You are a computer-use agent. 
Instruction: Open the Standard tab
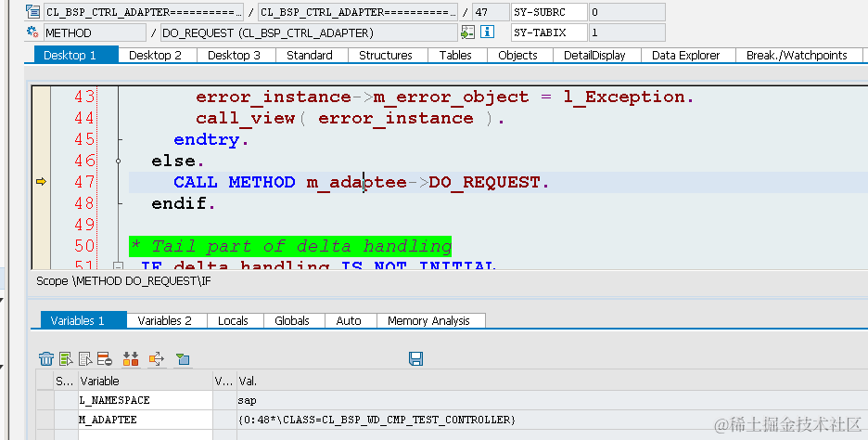click(x=310, y=55)
